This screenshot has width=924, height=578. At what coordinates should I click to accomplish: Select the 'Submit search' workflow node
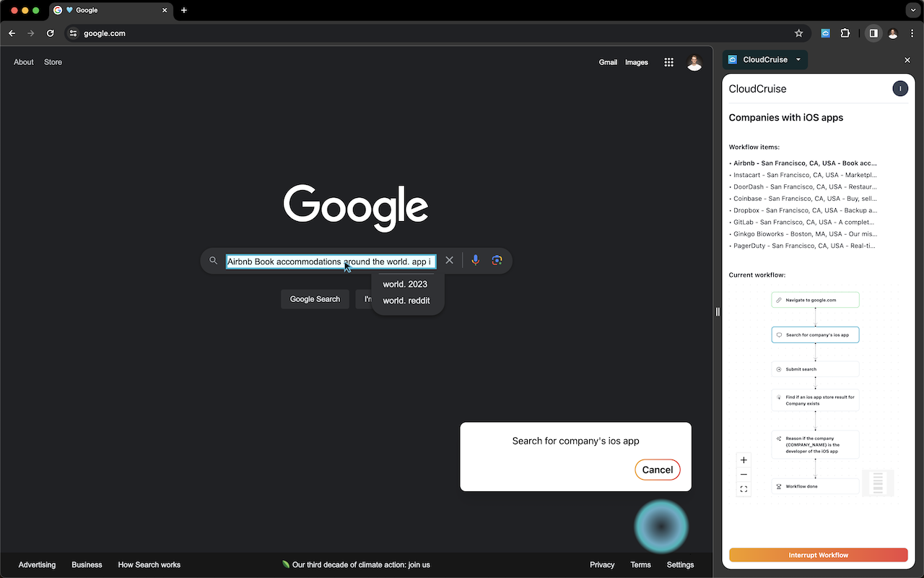coord(814,368)
